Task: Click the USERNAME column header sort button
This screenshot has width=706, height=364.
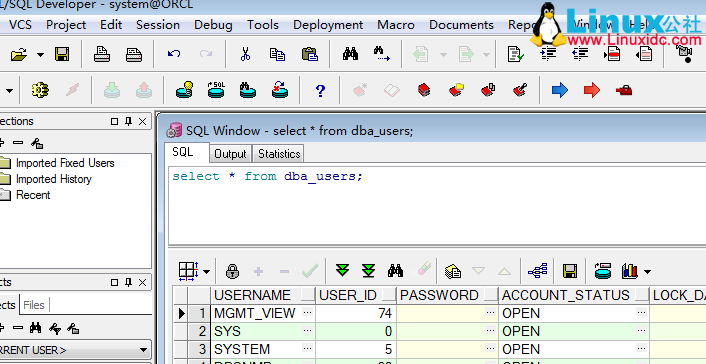Action: [x=308, y=295]
